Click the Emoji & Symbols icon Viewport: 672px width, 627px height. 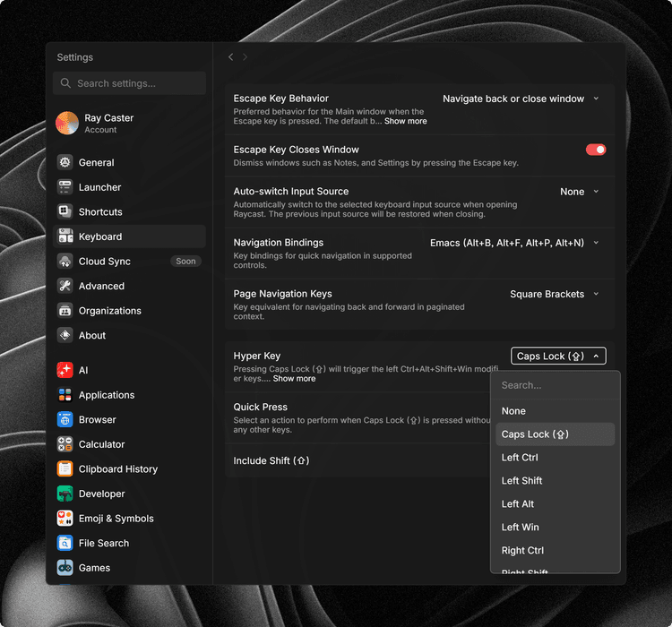pyautogui.click(x=65, y=518)
